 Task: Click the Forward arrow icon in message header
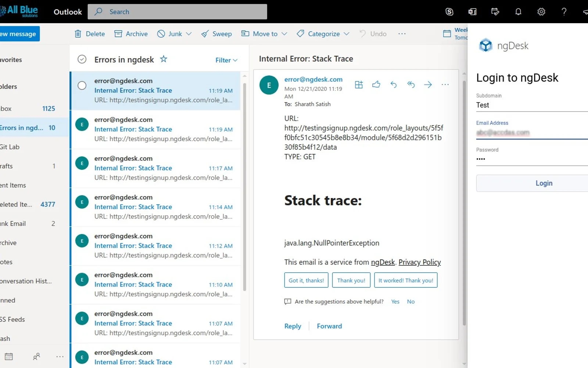tap(428, 85)
